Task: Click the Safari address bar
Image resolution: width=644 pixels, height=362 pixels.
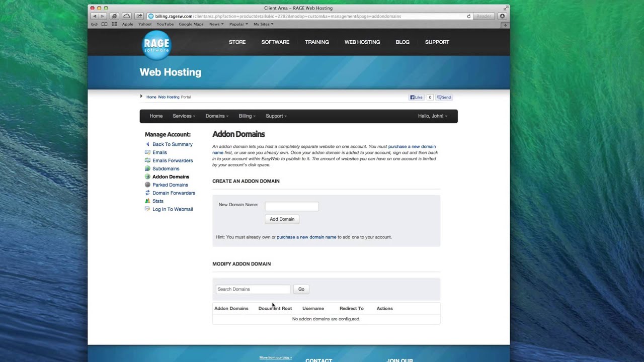Action: point(309,16)
